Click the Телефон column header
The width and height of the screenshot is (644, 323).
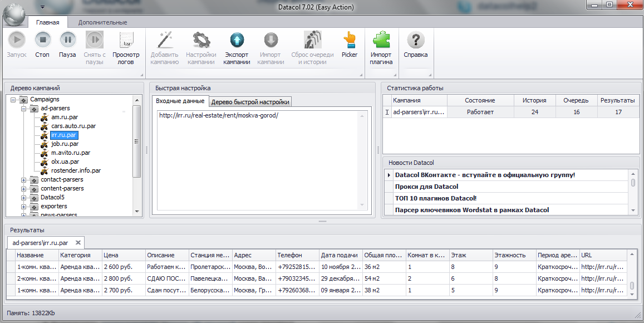pyautogui.click(x=297, y=255)
